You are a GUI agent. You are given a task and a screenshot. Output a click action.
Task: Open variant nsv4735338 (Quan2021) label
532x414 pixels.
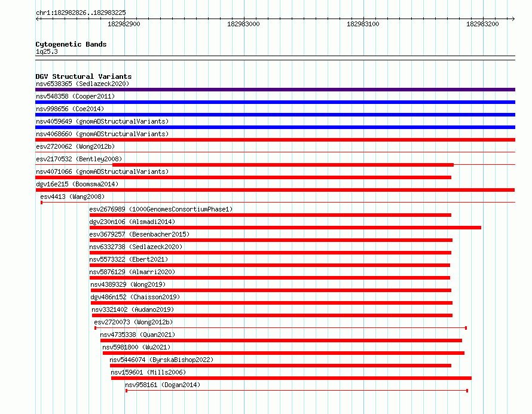tap(137, 335)
